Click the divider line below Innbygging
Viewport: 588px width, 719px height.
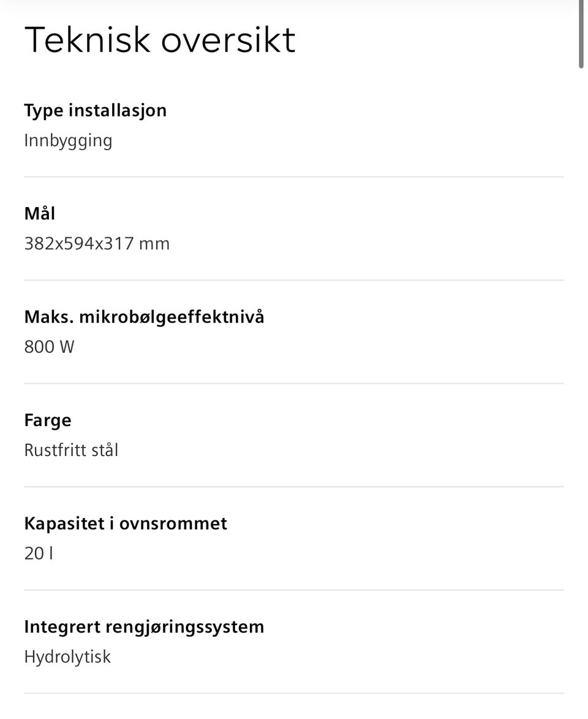294,177
